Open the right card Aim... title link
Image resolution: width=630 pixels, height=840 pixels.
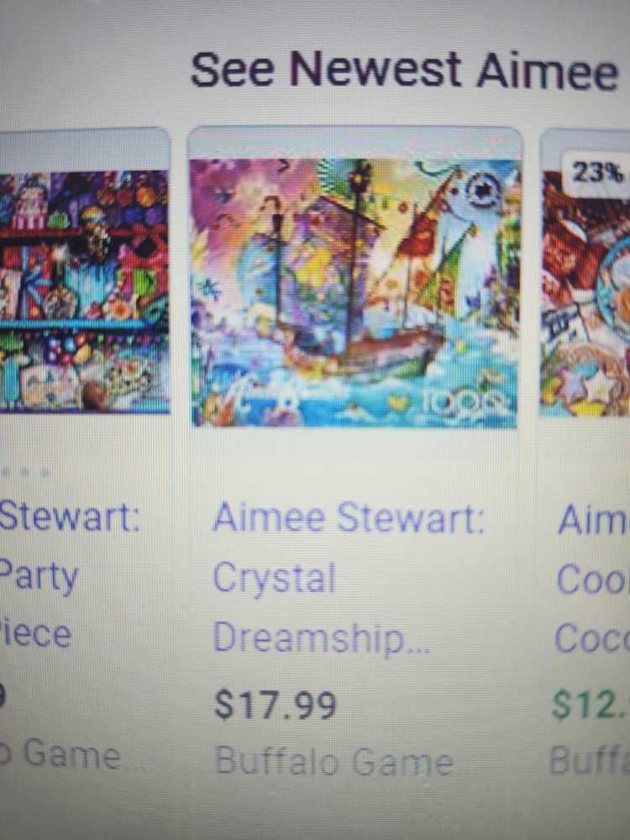tap(594, 520)
